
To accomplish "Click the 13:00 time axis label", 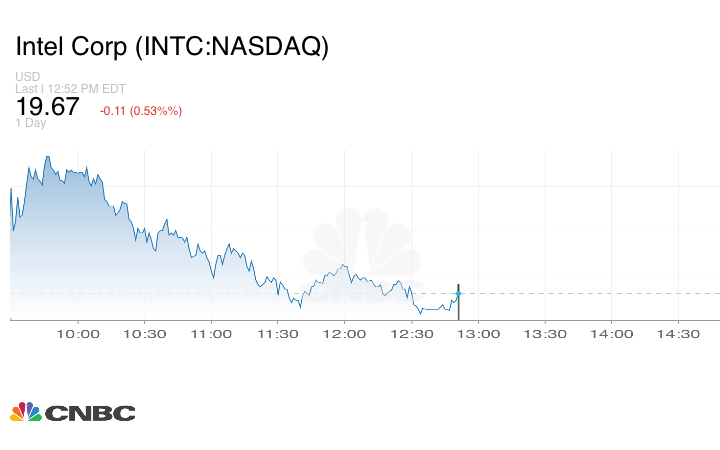I will (x=478, y=334).
